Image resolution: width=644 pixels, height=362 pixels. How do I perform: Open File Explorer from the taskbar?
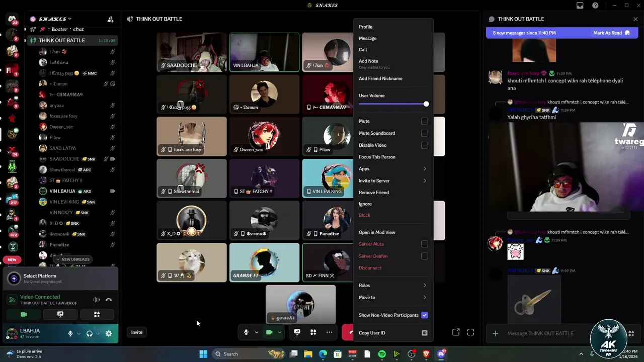pos(308,354)
